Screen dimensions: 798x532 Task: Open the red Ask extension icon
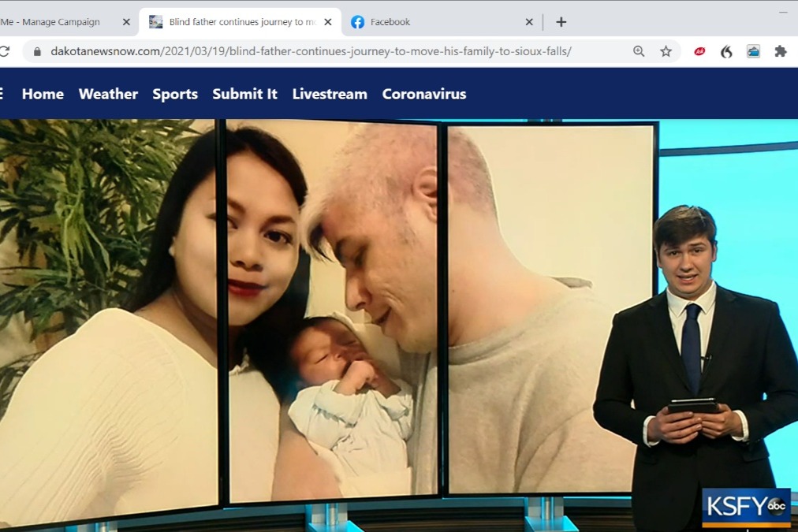coord(699,51)
